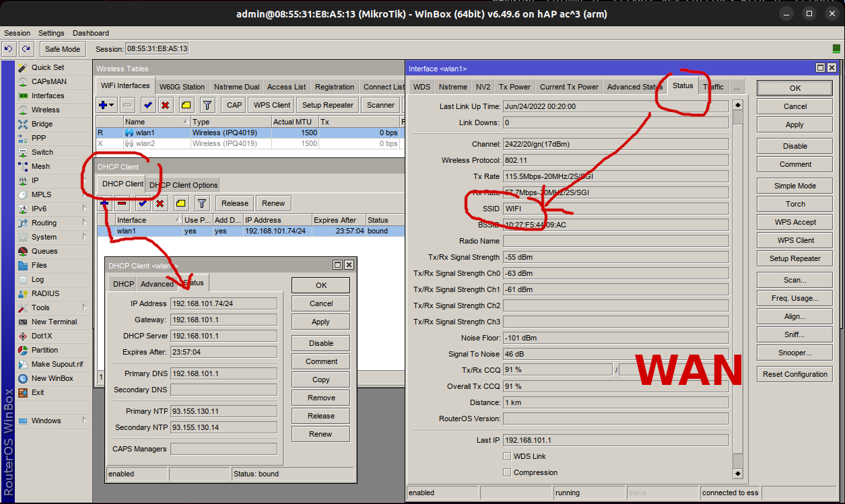Toggle Safe Mode in the toolbar

click(x=63, y=49)
